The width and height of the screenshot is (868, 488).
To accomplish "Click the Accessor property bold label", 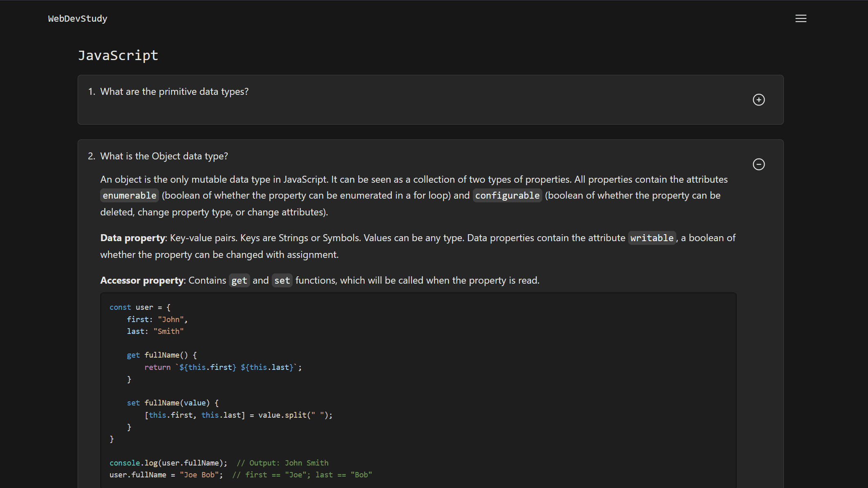I will (x=142, y=280).
